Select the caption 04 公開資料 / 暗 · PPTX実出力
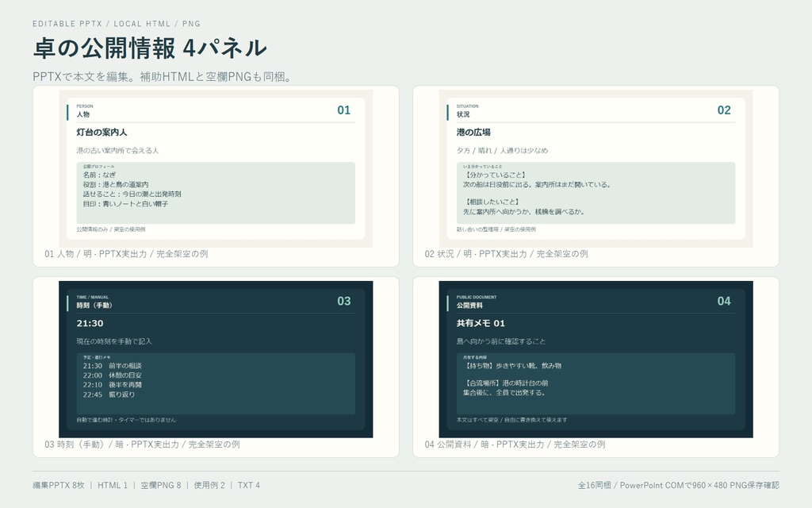 (x=515, y=444)
